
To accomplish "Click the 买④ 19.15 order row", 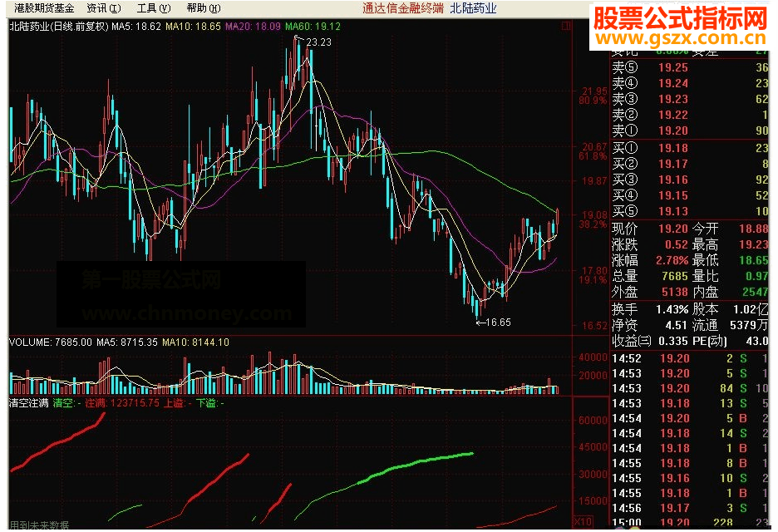I will pos(689,195).
